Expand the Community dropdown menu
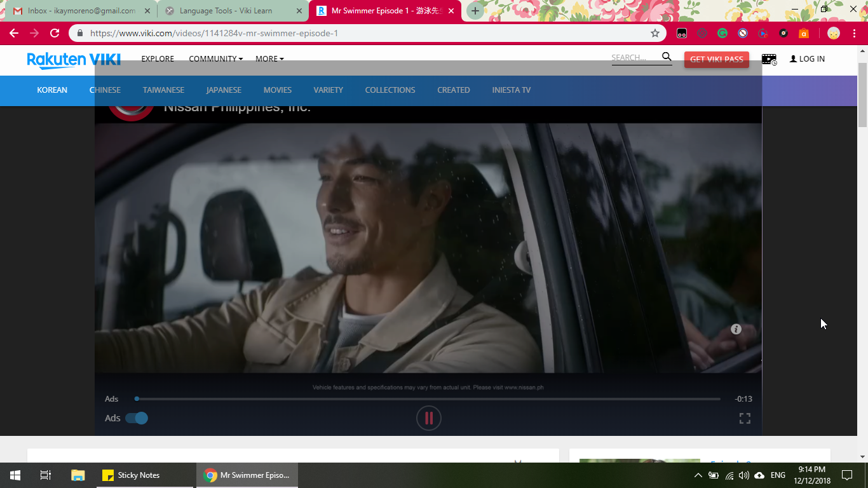Image resolution: width=868 pixels, height=488 pixels. point(215,58)
